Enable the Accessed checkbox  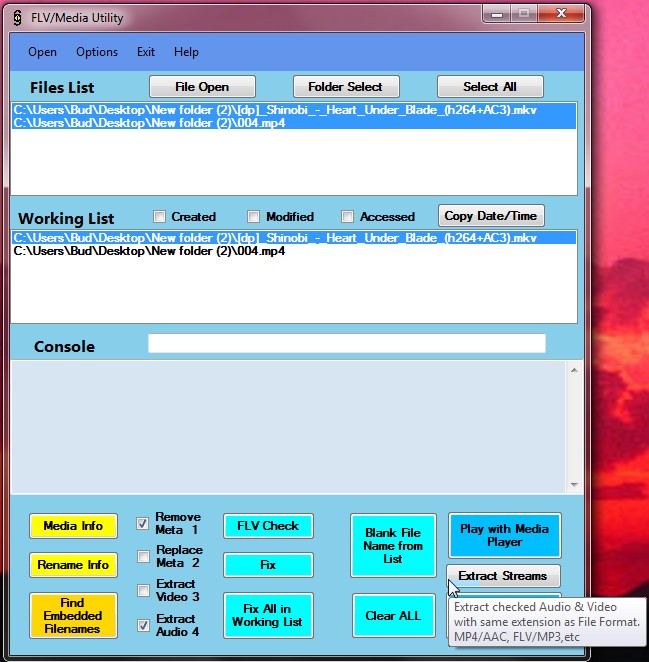point(347,217)
